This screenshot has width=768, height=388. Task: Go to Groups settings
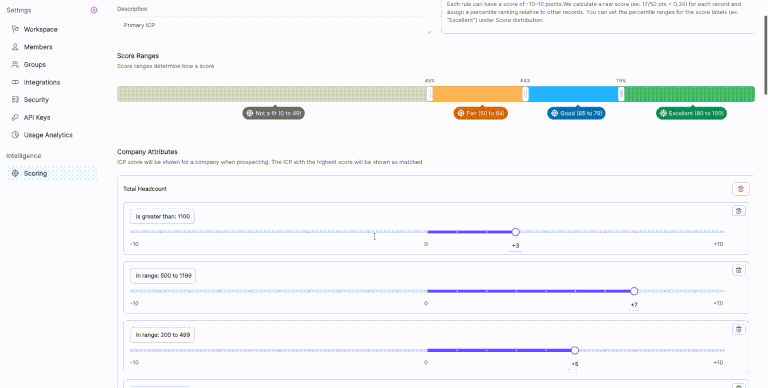[x=35, y=65]
